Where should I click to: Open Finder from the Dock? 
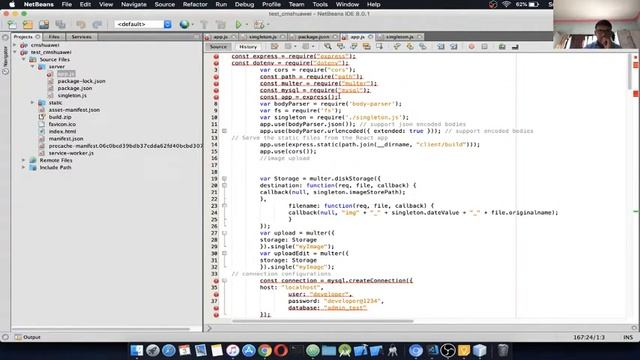click(137, 351)
